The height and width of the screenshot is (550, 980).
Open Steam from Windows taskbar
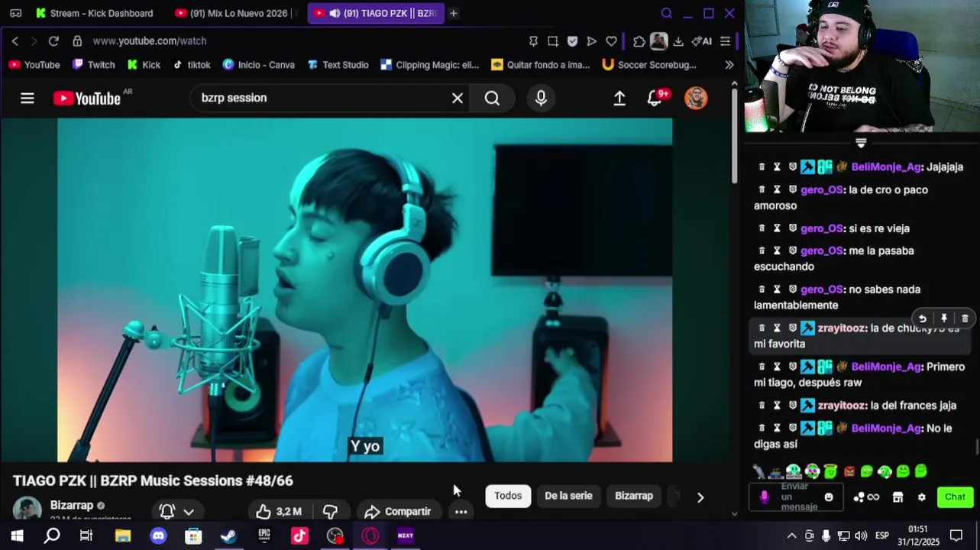click(228, 535)
